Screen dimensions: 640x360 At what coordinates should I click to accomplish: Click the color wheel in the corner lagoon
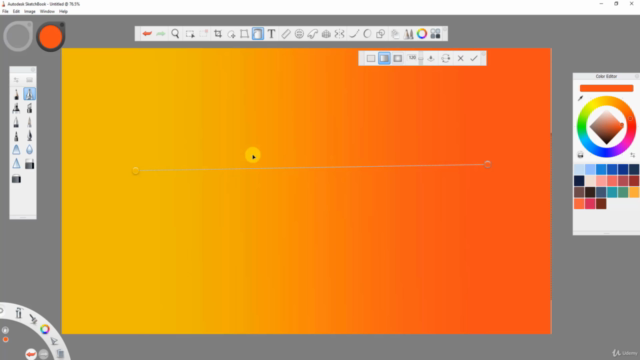[x=45, y=329]
